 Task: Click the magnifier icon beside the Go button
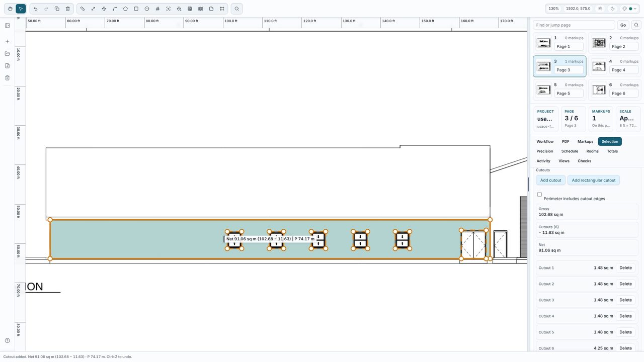636,25
